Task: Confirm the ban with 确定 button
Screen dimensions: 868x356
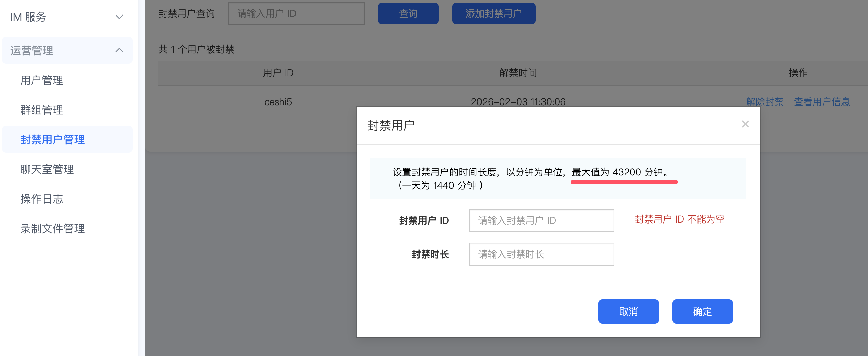Action: pyautogui.click(x=702, y=311)
